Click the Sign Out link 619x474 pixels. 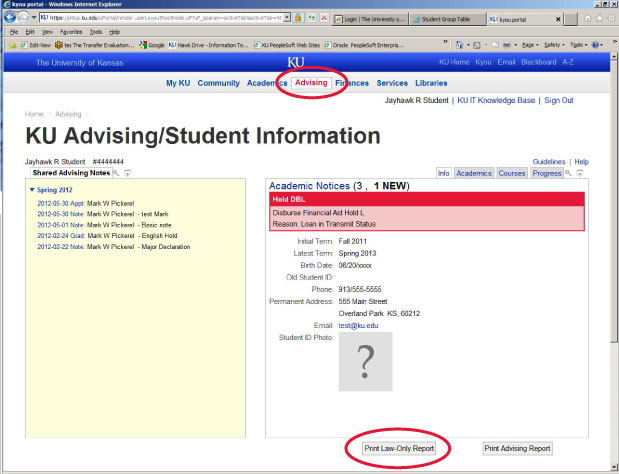coord(559,100)
